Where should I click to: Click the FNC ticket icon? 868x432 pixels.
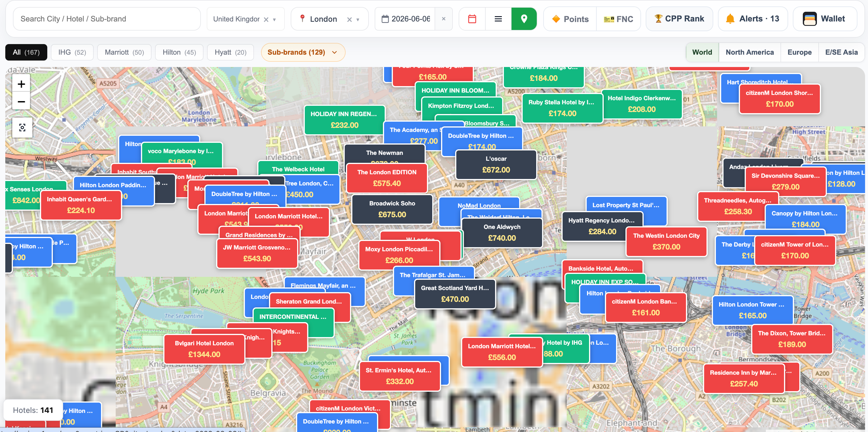(608, 19)
